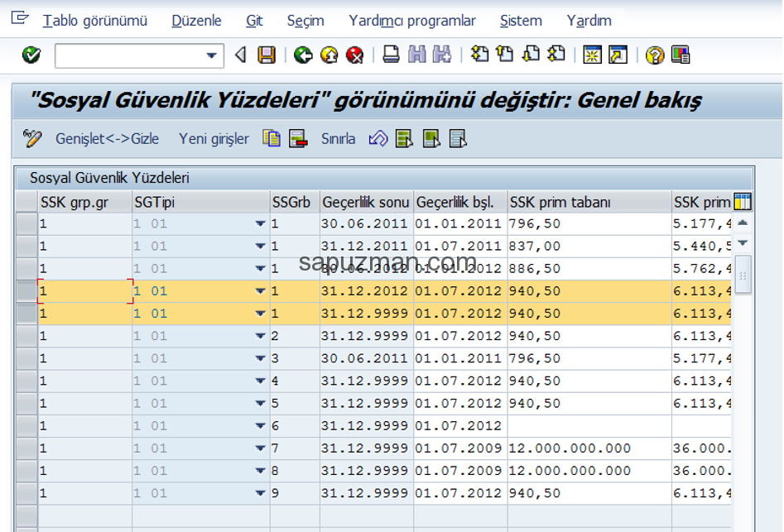This screenshot has height=532, width=784.
Task: Click the Save floppy disk icon
Action: [267, 55]
